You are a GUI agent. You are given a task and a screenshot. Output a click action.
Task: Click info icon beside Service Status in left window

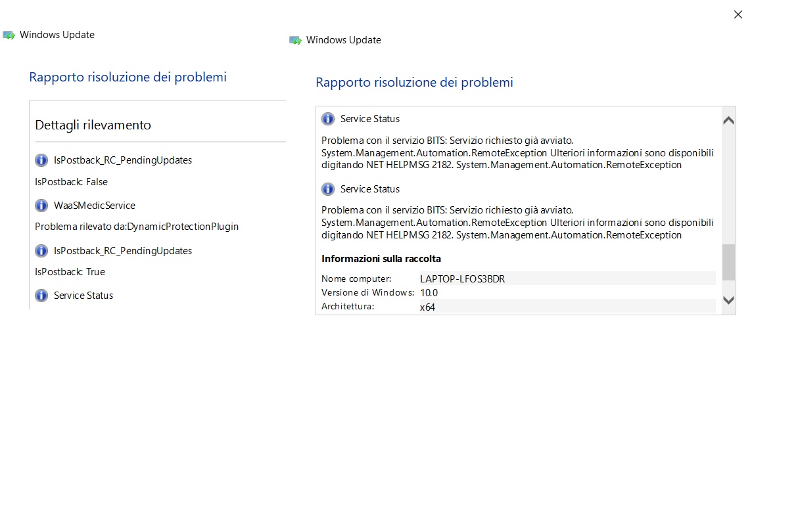[41, 296]
